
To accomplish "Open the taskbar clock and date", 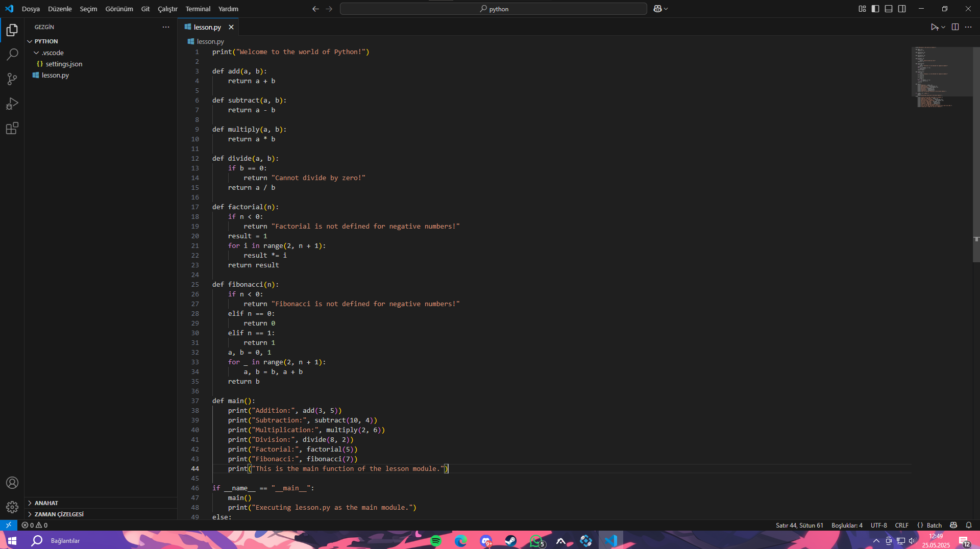I will [x=936, y=541].
